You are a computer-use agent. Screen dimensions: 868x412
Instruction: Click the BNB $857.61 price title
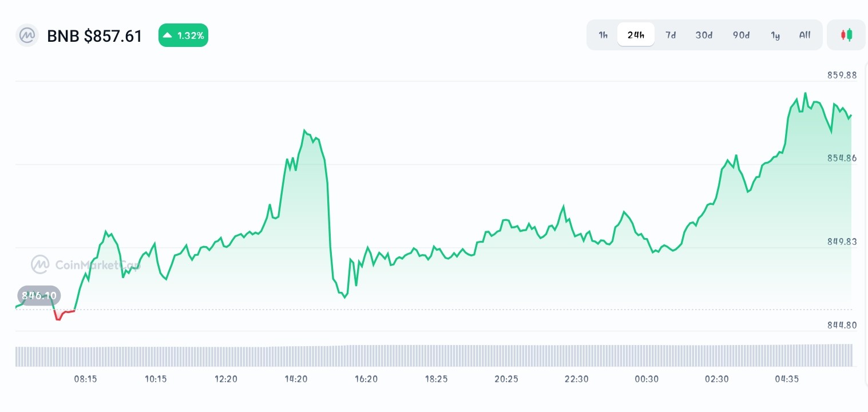pos(94,36)
